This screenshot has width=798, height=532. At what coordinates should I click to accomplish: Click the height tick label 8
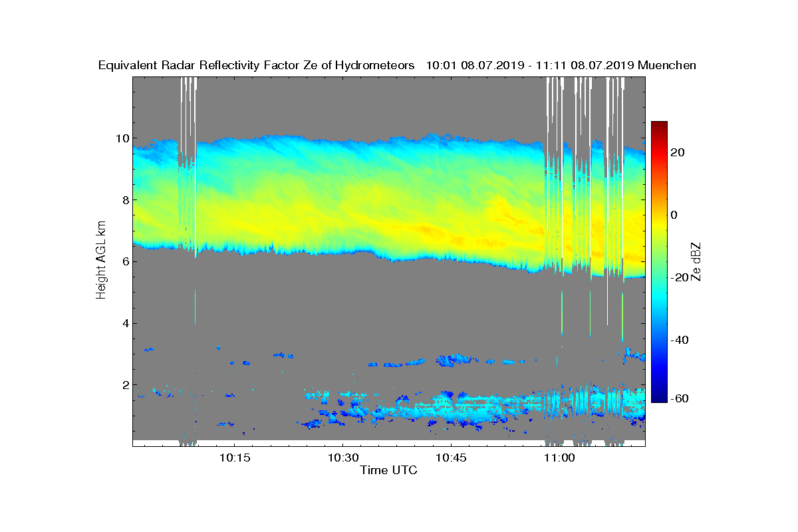click(x=124, y=200)
